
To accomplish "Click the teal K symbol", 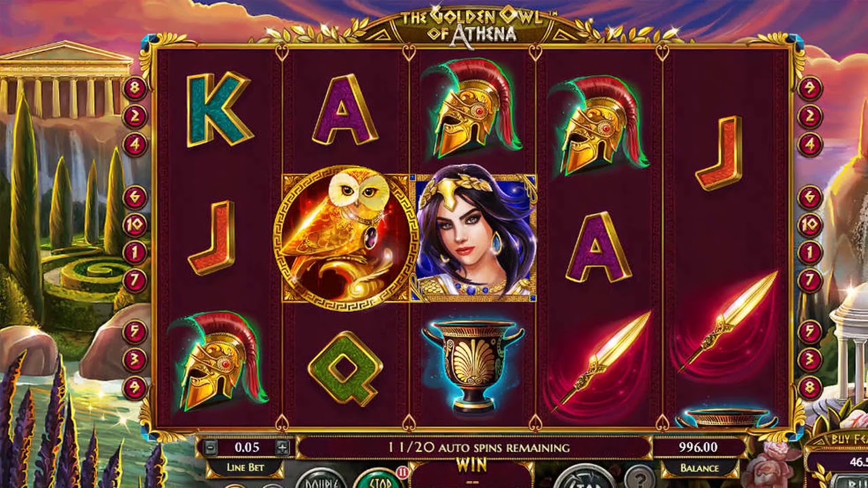I will point(219,109).
